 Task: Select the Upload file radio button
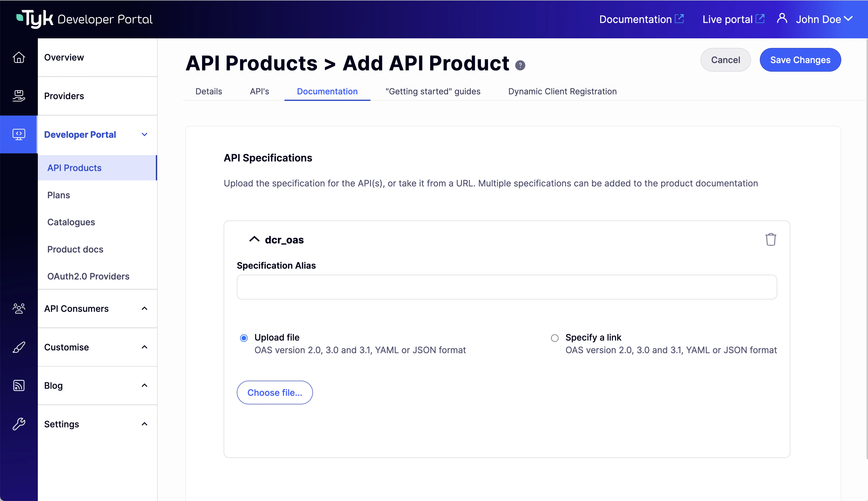244,338
